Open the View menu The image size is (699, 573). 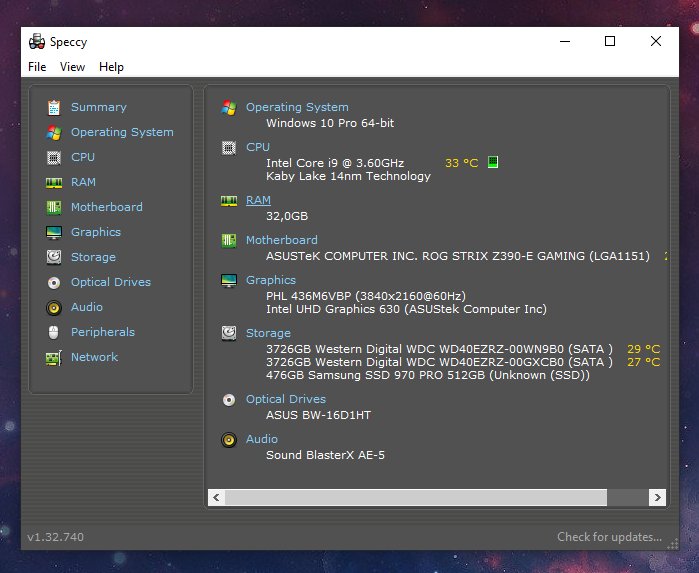click(72, 67)
